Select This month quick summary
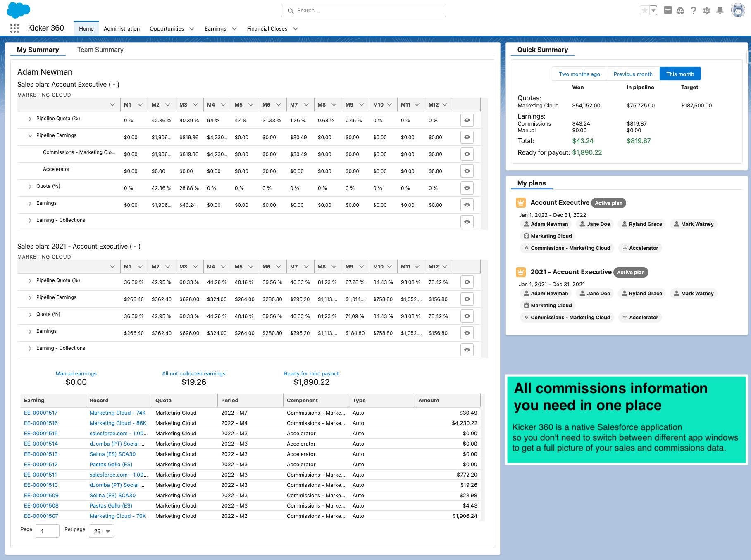The height and width of the screenshot is (560, 751). click(680, 74)
